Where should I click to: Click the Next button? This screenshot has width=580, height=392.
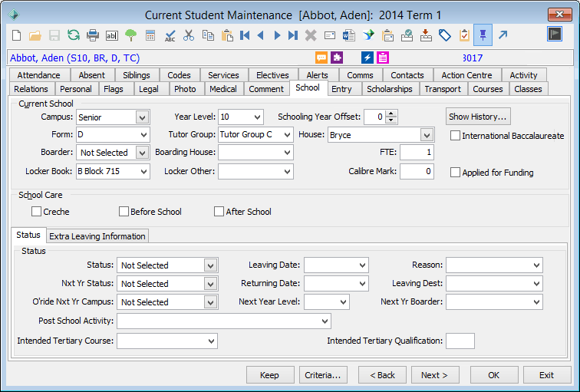click(x=435, y=375)
